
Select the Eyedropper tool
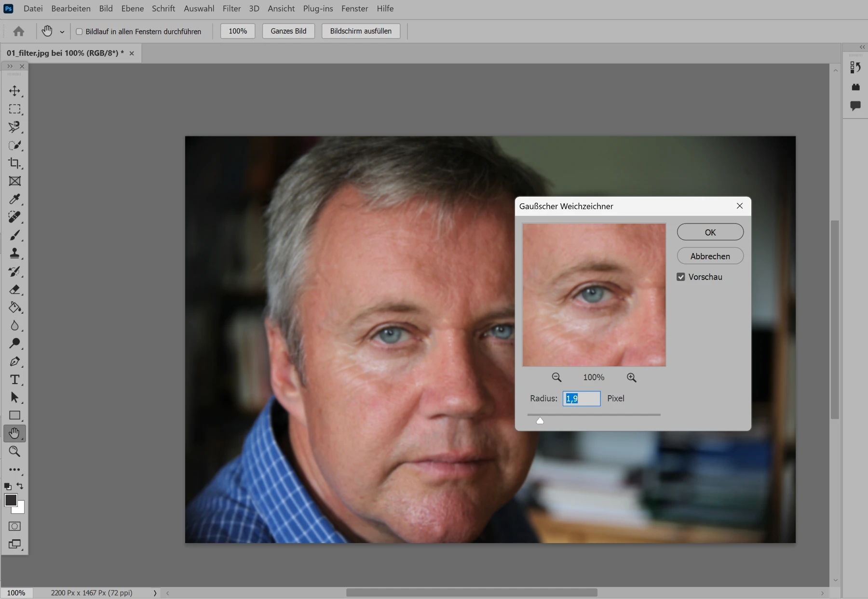pos(14,199)
